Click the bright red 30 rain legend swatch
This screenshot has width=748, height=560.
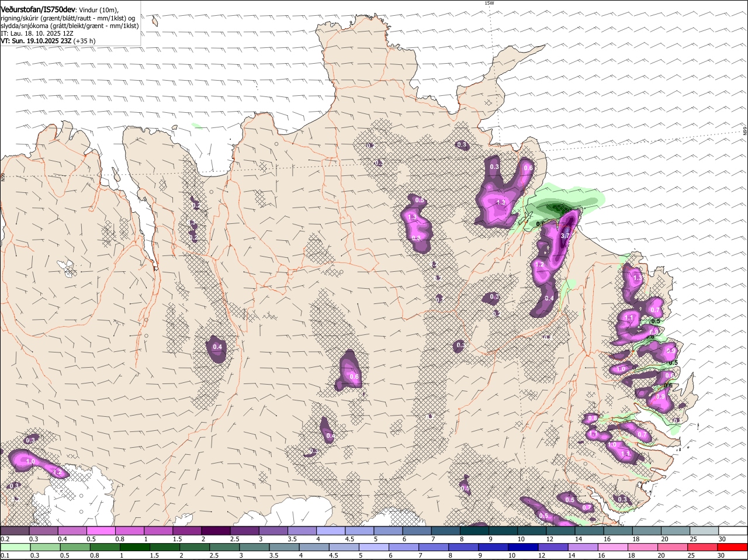tap(733, 548)
